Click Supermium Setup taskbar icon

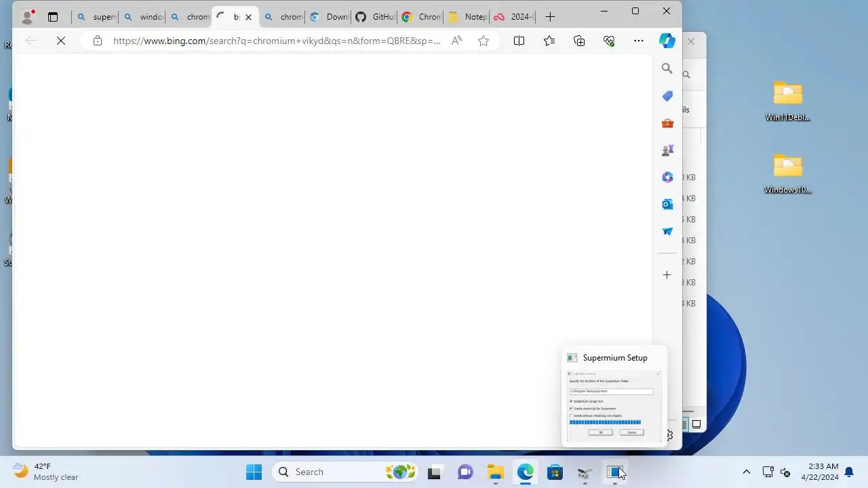[x=615, y=472]
